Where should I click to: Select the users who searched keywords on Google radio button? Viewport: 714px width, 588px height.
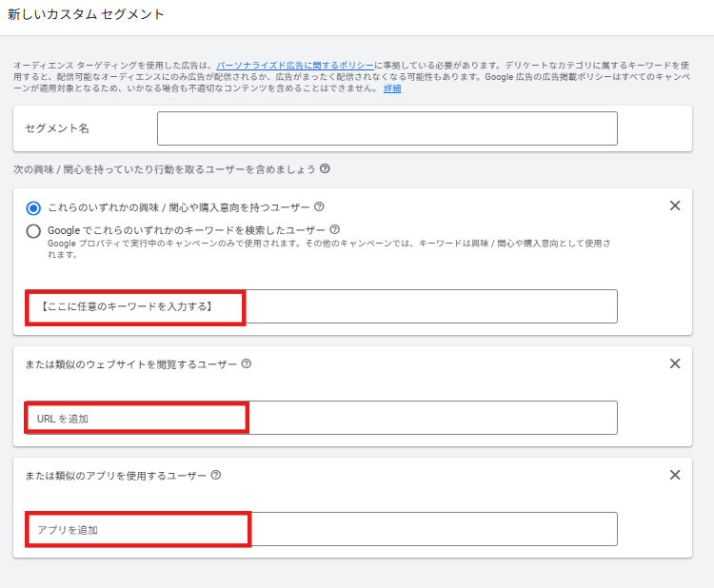[x=34, y=230]
